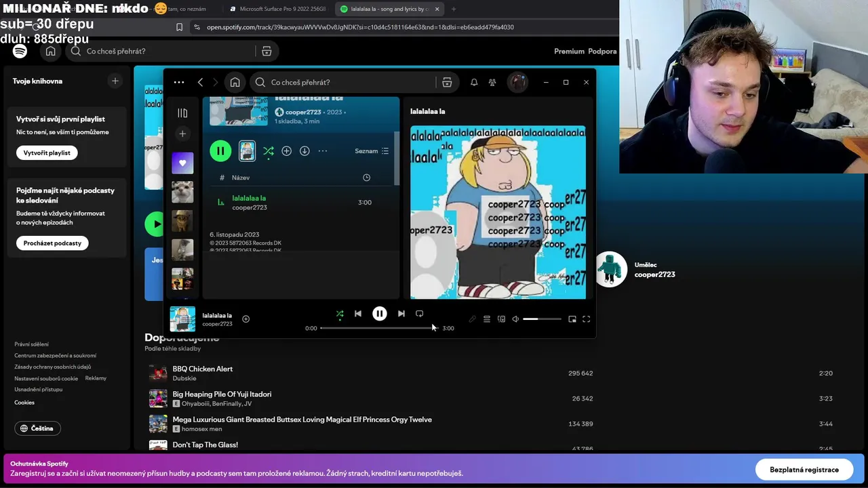This screenshot has width=868, height=488.
Task: Open Browse icon inside desktop app search bar
Action: [447, 82]
